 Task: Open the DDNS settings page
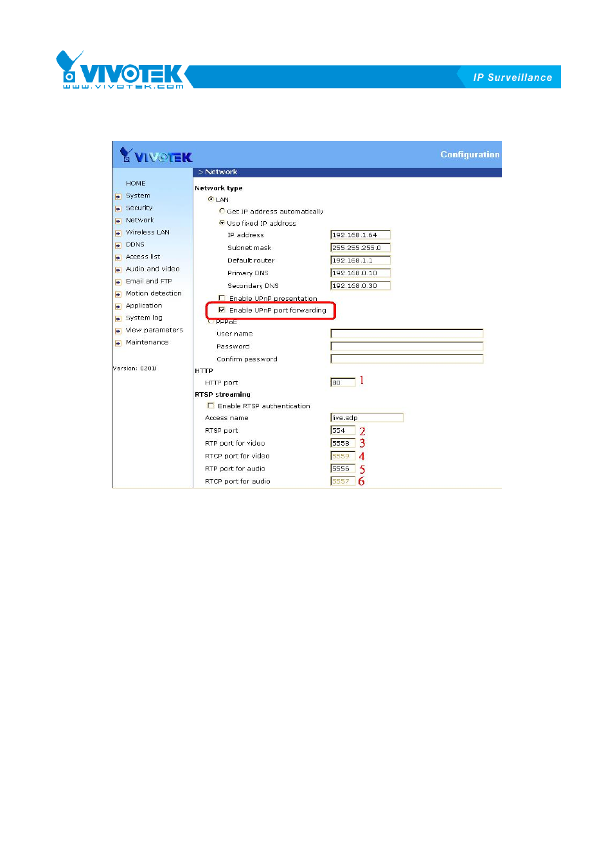pos(135,244)
